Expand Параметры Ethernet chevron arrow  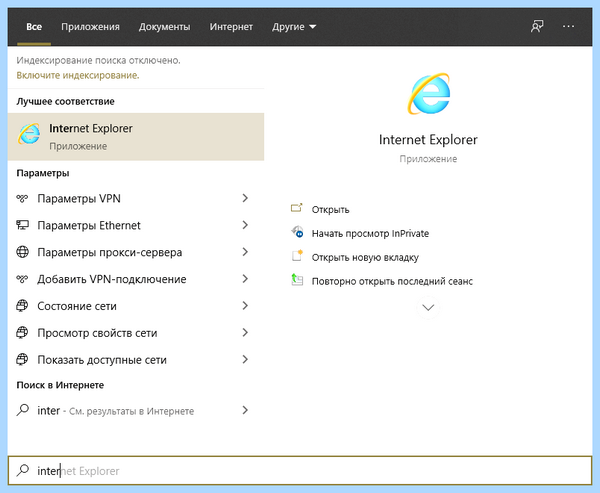(x=245, y=225)
